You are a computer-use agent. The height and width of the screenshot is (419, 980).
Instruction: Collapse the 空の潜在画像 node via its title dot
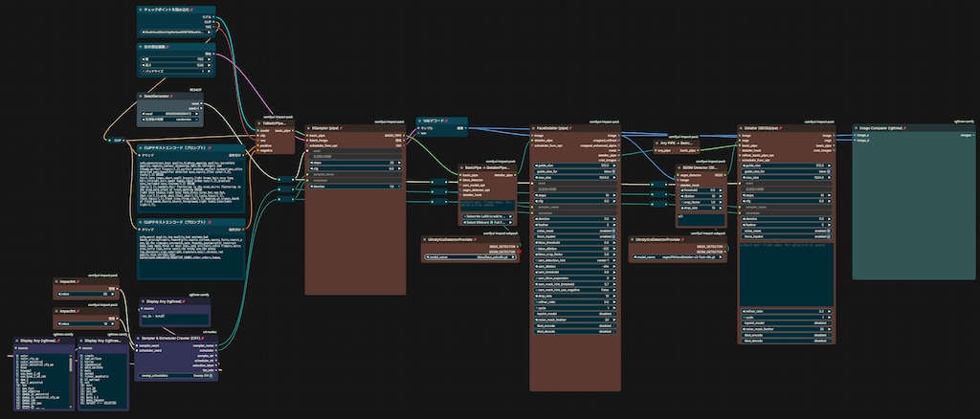click(x=141, y=47)
